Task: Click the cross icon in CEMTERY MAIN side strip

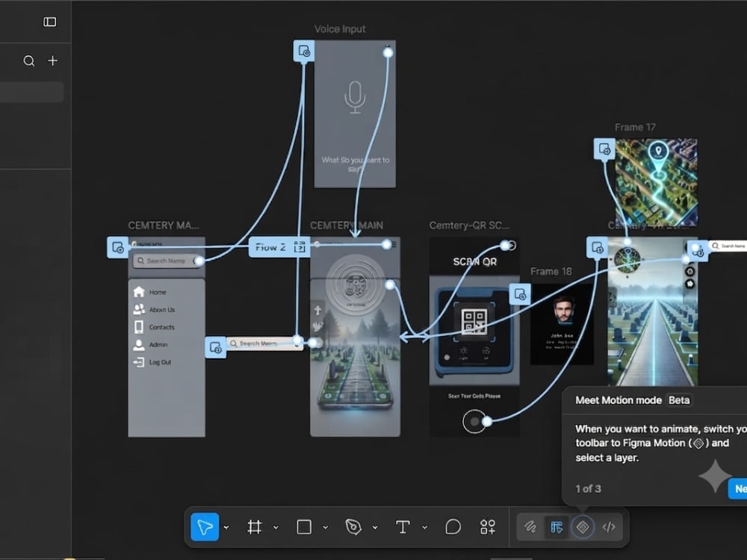Action: tap(317, 311)
